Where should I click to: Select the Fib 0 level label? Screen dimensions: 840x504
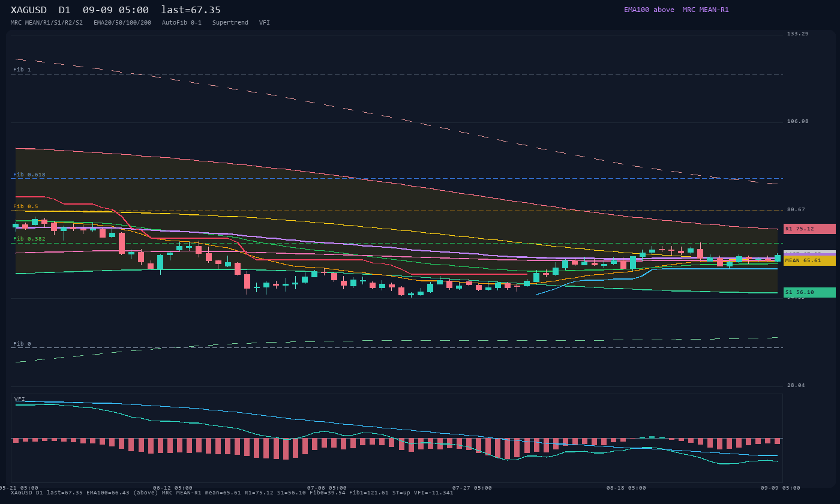point(22,344)
